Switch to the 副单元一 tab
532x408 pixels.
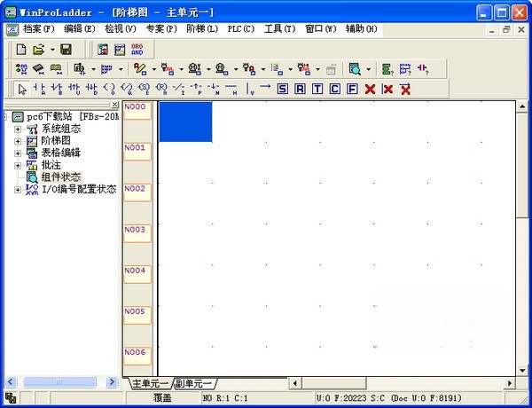click(193, 383)
